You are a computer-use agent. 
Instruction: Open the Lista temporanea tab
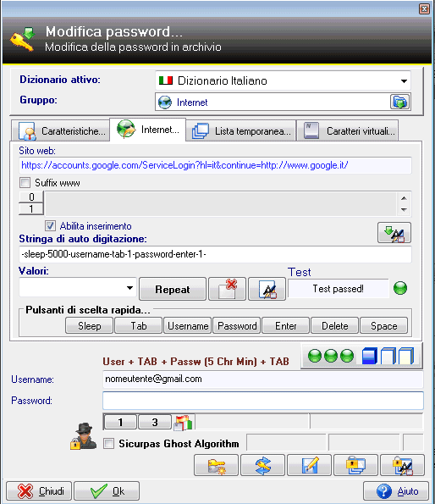[x=241, y=131]
